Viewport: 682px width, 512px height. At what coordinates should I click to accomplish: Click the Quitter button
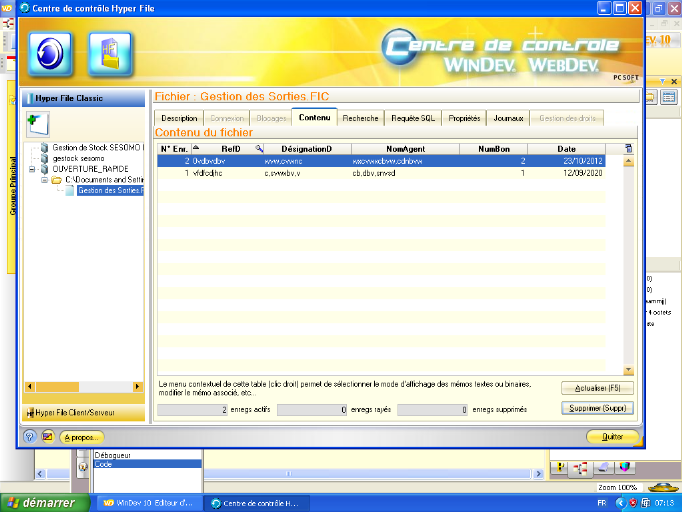point(611,437)
